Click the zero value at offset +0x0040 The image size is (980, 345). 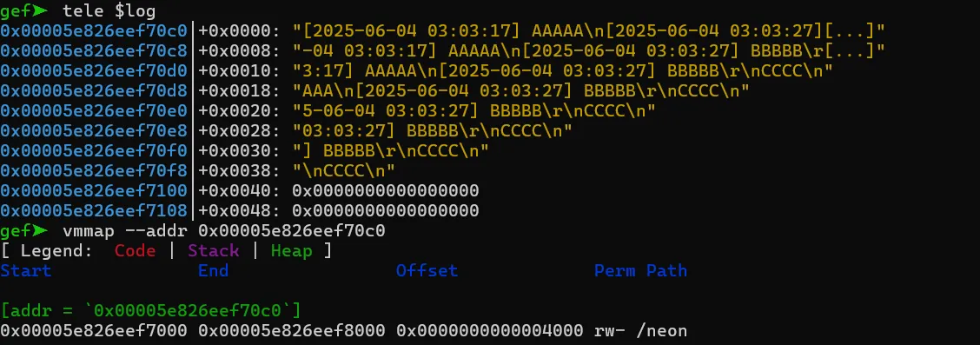click(386, 190)
